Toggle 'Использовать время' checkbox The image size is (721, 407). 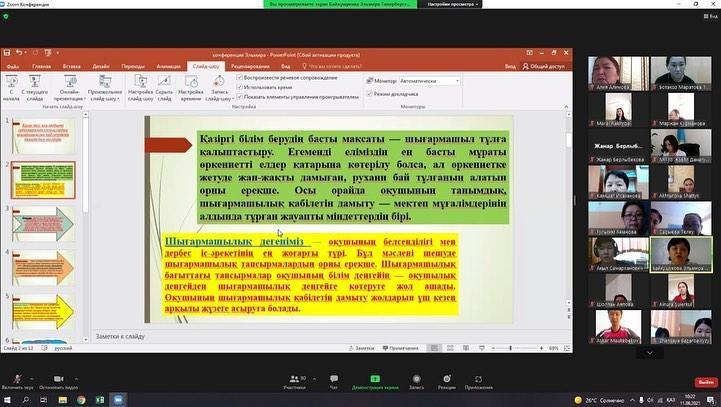coord(239,87)
